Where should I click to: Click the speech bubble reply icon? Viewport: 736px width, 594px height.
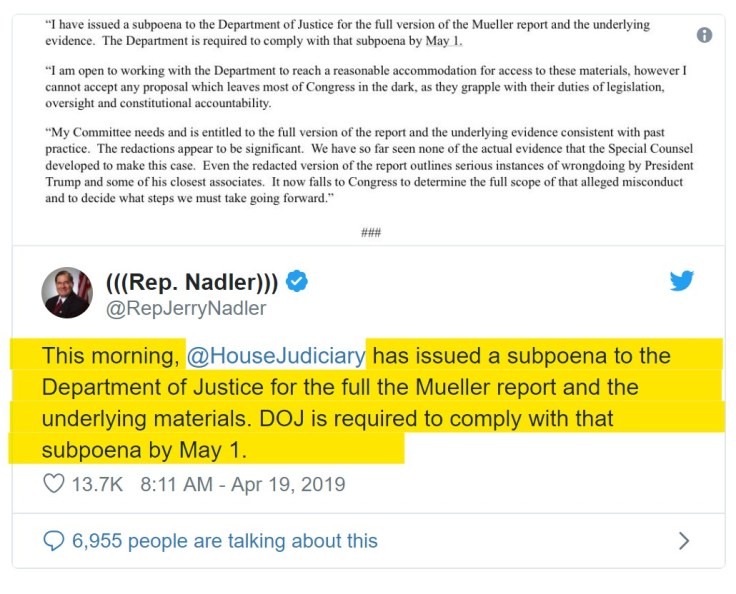tap(54, 541)
